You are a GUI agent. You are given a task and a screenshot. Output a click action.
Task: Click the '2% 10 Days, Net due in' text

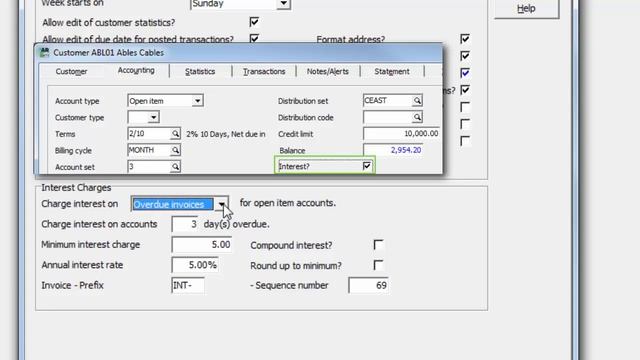226,134
